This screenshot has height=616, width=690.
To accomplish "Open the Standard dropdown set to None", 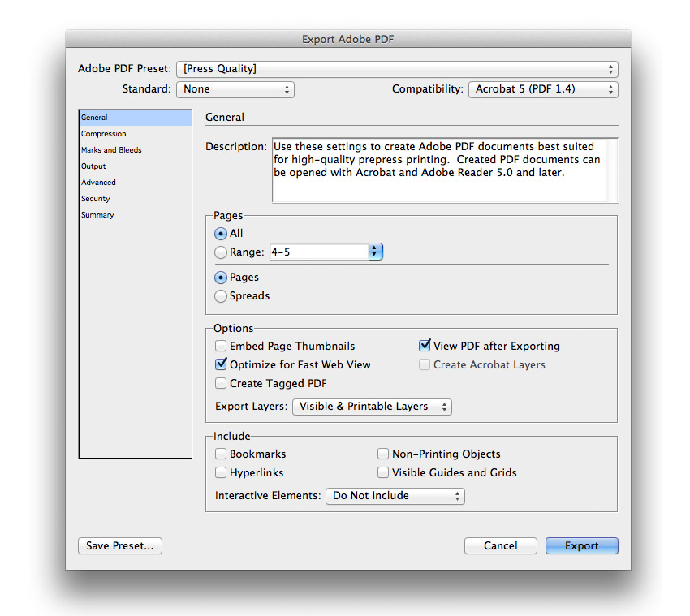I will [x=235, y=89].
